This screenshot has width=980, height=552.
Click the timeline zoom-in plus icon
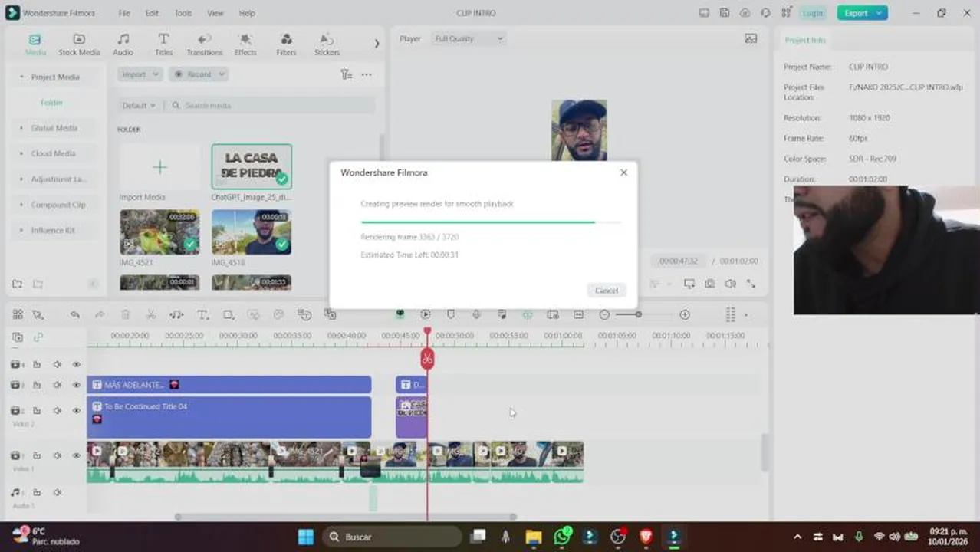coord(685,314)
